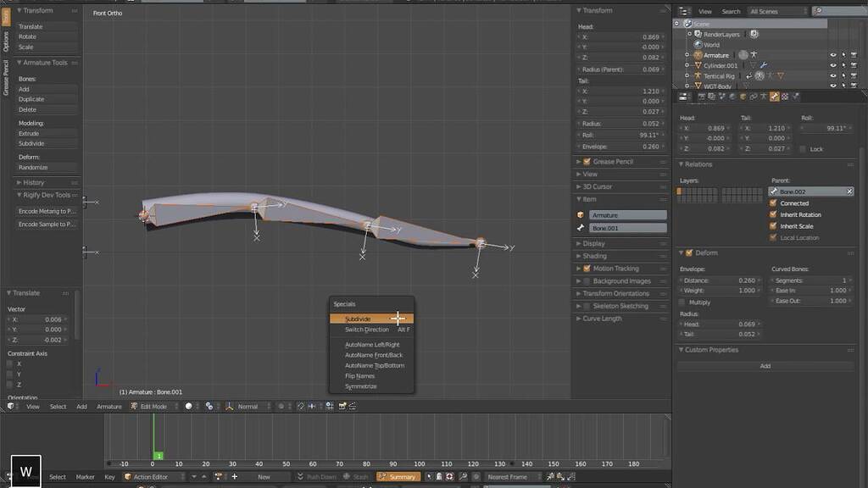Toggle the Grease Pencil panel checkbox

click(x=587, y=162)
